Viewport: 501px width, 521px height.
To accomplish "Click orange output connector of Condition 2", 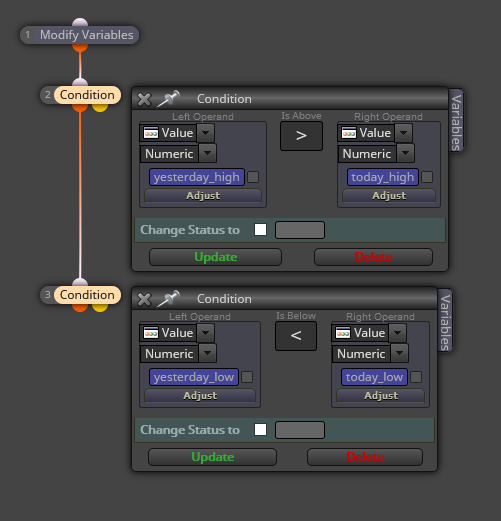I will pos(80,108).
